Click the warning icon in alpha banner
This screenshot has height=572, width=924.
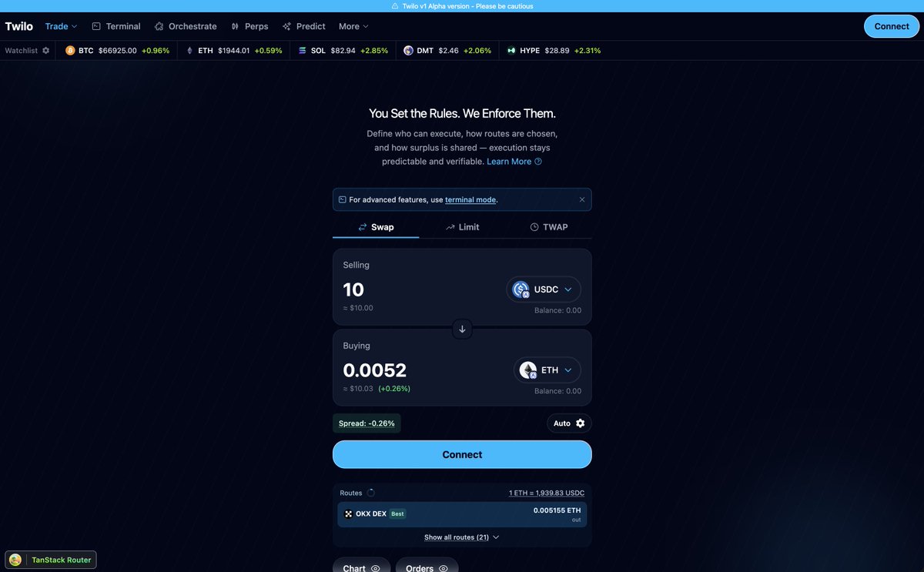coord(395,6)
